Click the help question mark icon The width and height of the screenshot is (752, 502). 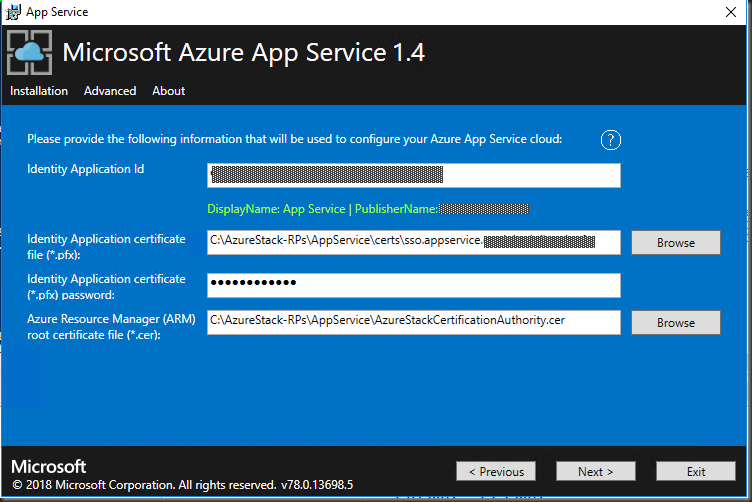coord(611,139)
